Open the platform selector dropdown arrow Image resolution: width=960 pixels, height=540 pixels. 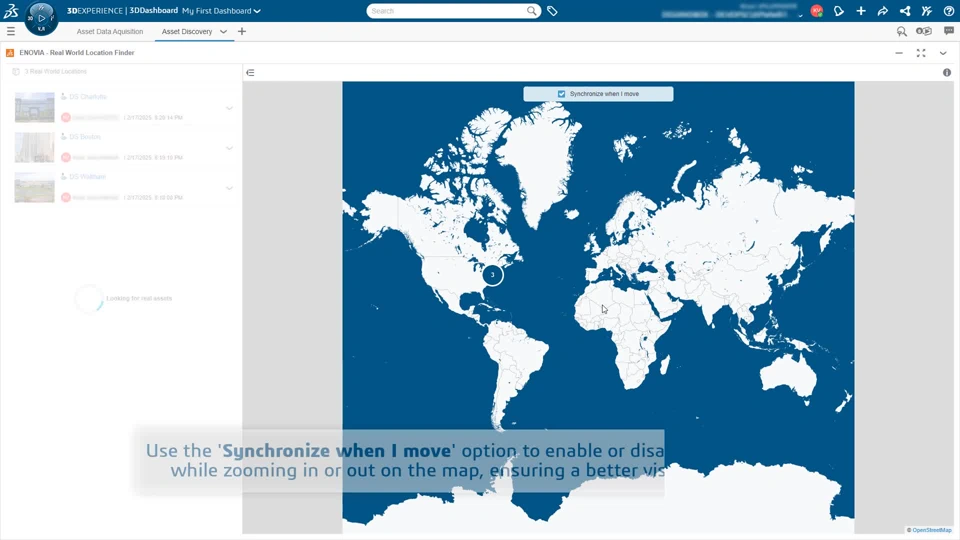point(800,16)
